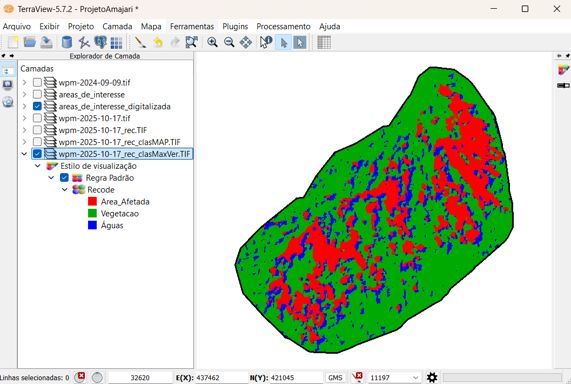Expand the wpm-2025-10-17_rec.TIF layer
The image size is (571, 384).
[24, 130]
